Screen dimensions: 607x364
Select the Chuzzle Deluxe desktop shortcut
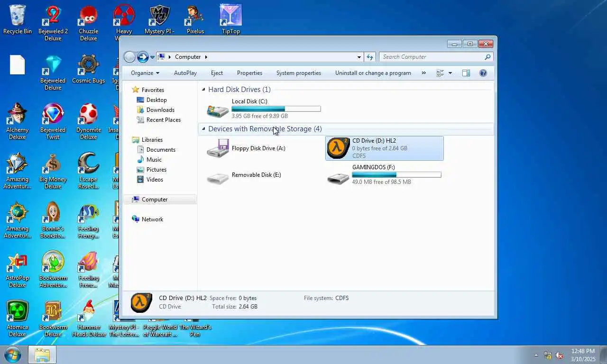tap(88, 23)
